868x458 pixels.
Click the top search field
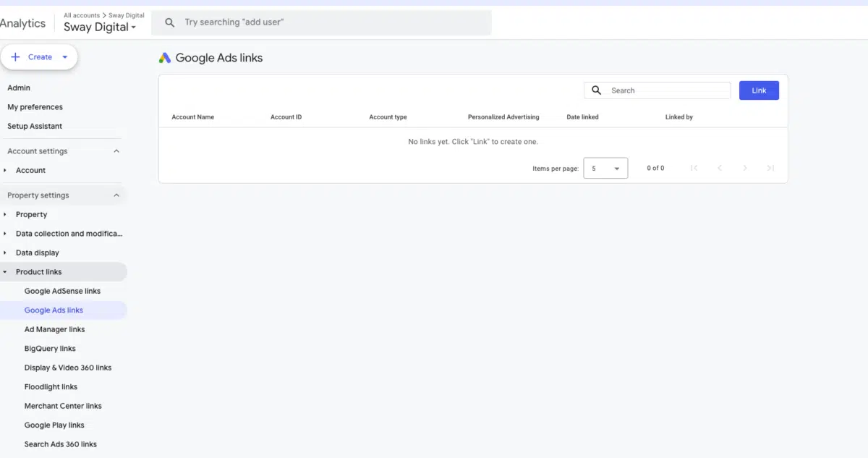[x=321, y=22]
